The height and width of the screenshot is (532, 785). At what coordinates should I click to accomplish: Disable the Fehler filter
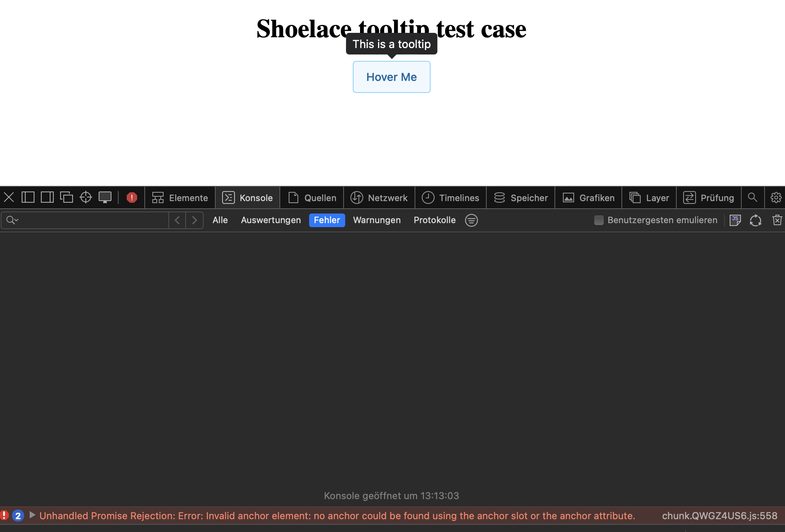327,220
